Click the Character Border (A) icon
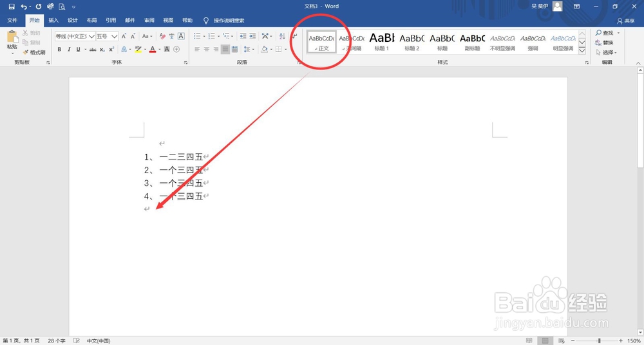644x345 pixels. coord(181,36)
